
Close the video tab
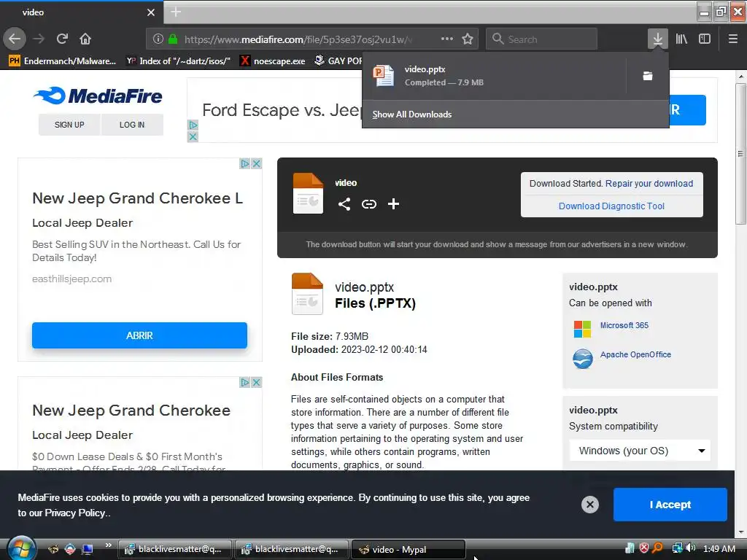[151, 12]
